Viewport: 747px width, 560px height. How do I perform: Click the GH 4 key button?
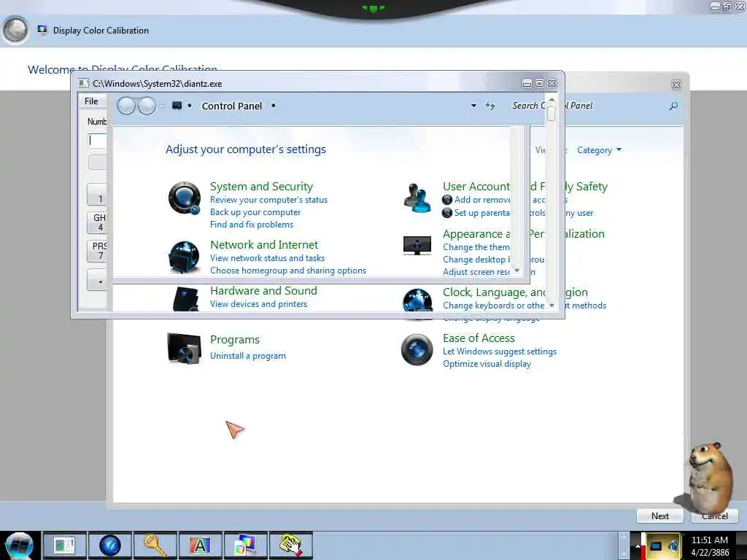coord(98,222)
